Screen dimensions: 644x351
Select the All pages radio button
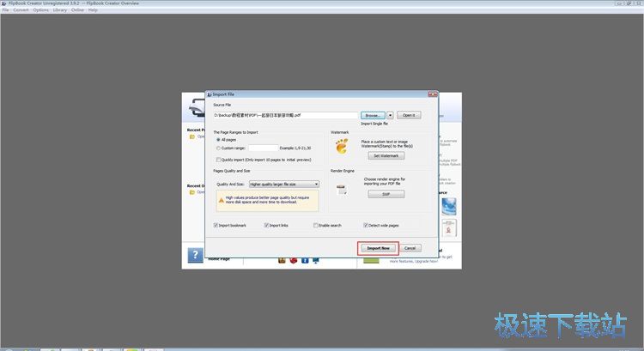(218, 140)
